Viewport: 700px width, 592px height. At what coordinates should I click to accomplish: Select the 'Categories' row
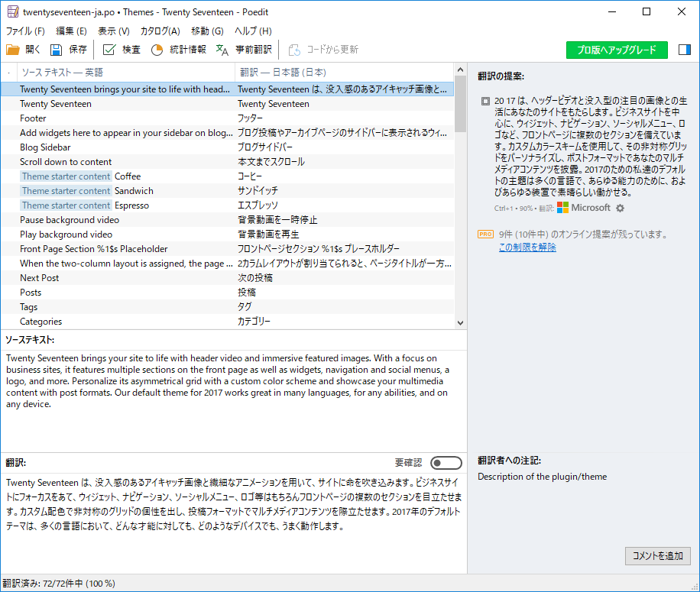click(228, 321)
